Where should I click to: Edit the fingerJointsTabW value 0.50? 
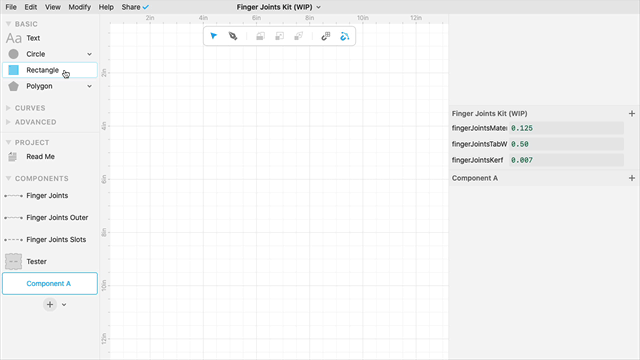pyautogui.click(x=566, y=144)
